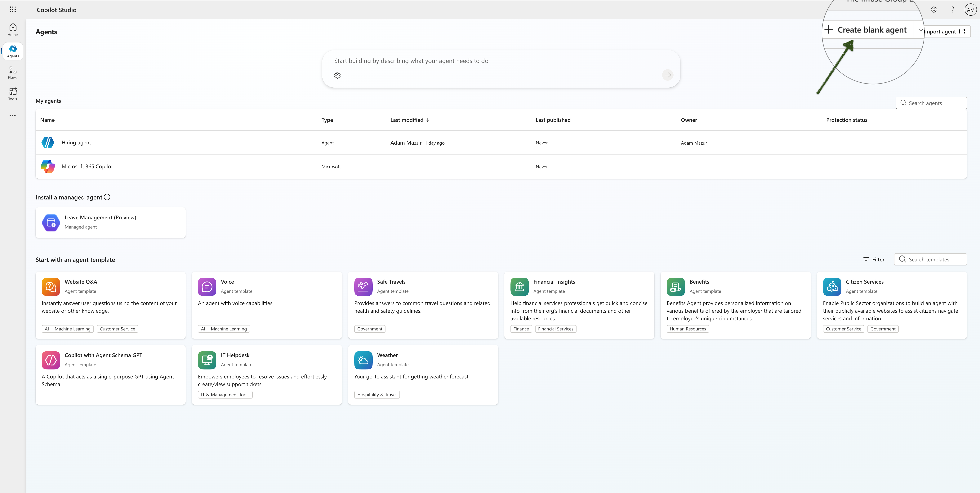
Task: Click the help question mark icon
Action: 952,10
